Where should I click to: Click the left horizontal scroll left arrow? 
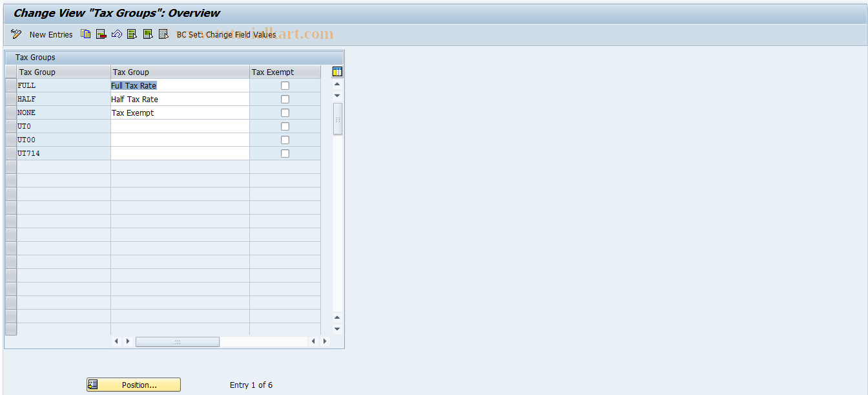(x=116, y=341)
